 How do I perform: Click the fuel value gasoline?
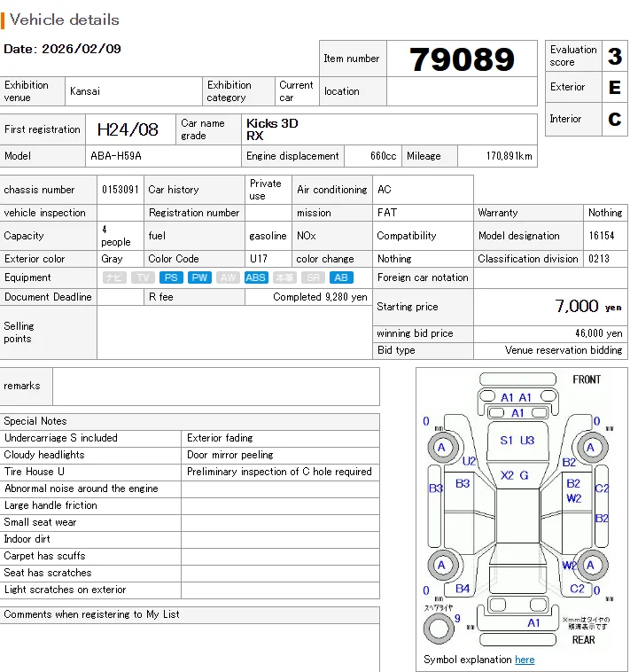point(268,236)
